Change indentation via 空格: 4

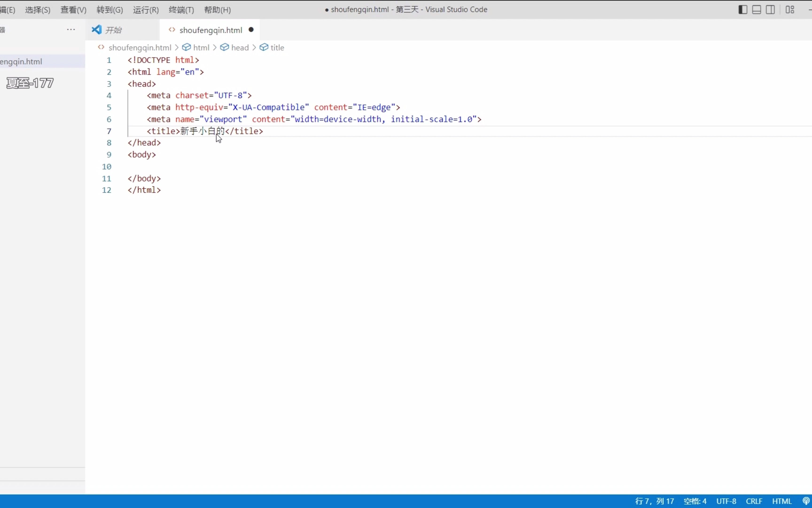tap(695, 501)
